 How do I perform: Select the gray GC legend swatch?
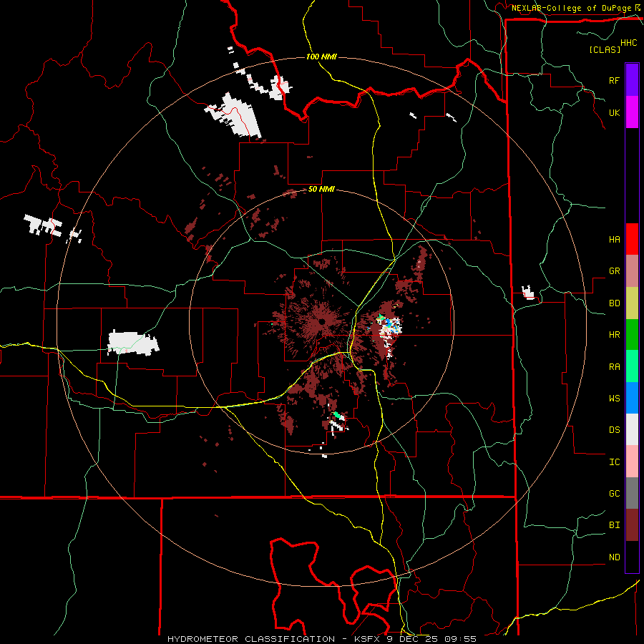(632, 493)
